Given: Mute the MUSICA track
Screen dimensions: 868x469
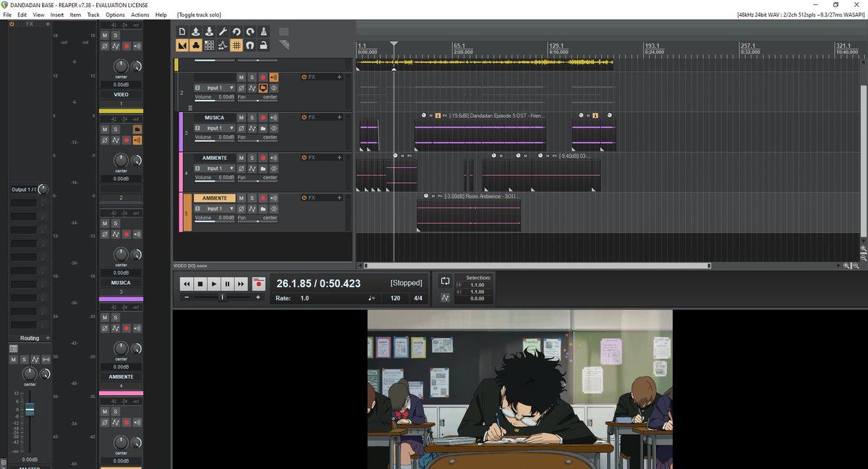Looking at the screenshot, I should (x=242, y=117).
